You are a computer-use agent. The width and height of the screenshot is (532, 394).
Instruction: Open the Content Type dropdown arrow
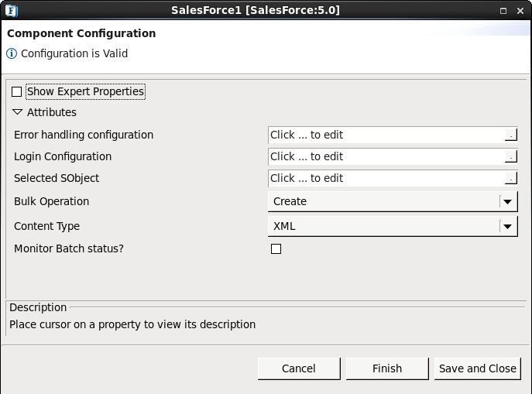[x=507, y=227]
